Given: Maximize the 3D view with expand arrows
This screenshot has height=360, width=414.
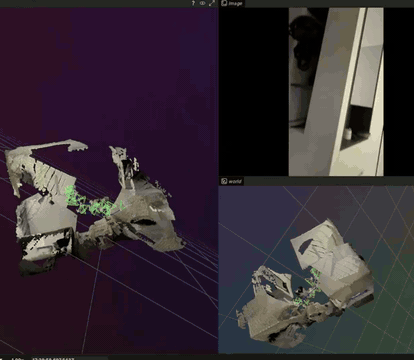Looking at the screenshot, I should pos(212,3).
